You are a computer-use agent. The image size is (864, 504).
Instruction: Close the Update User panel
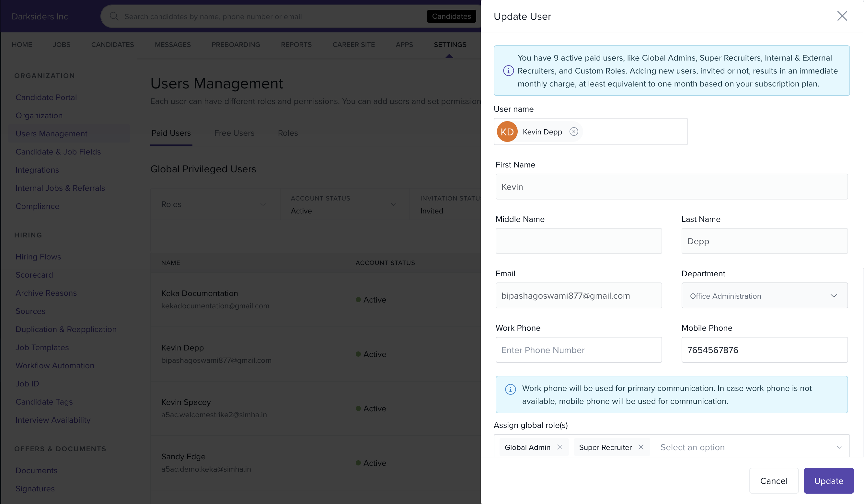[842, 16]
